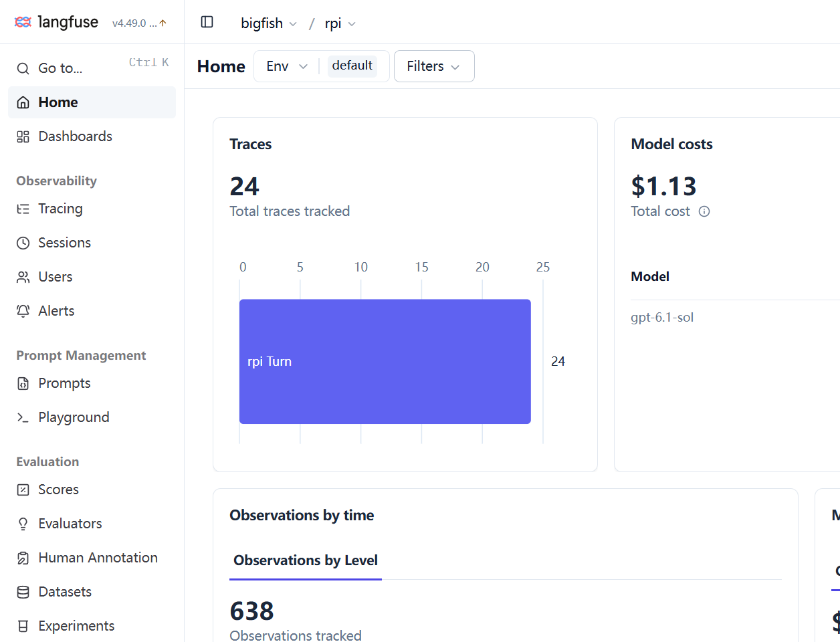Screen dimensions: 840x642
Task: Click the Model costs card title
Action: click(x=672, y=144)
